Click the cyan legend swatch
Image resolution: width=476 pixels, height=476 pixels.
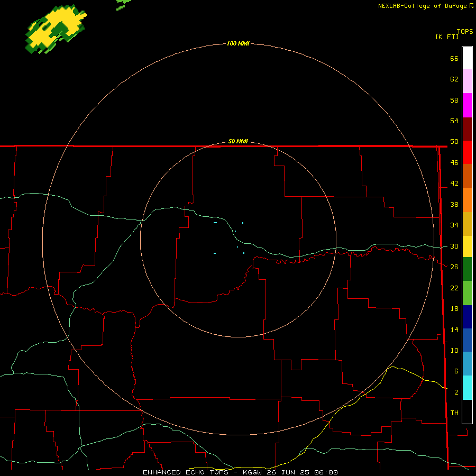point(467,388)
